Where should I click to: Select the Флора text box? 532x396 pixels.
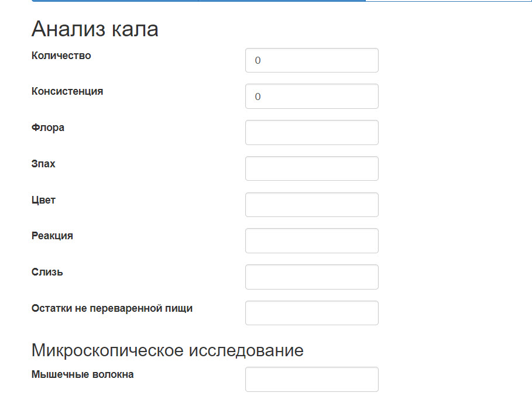311,133
